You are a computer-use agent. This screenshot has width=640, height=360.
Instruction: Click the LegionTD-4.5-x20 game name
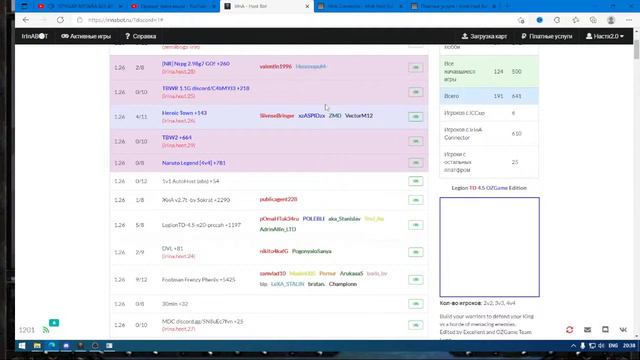pyautogui.click(x=201, y=225)
